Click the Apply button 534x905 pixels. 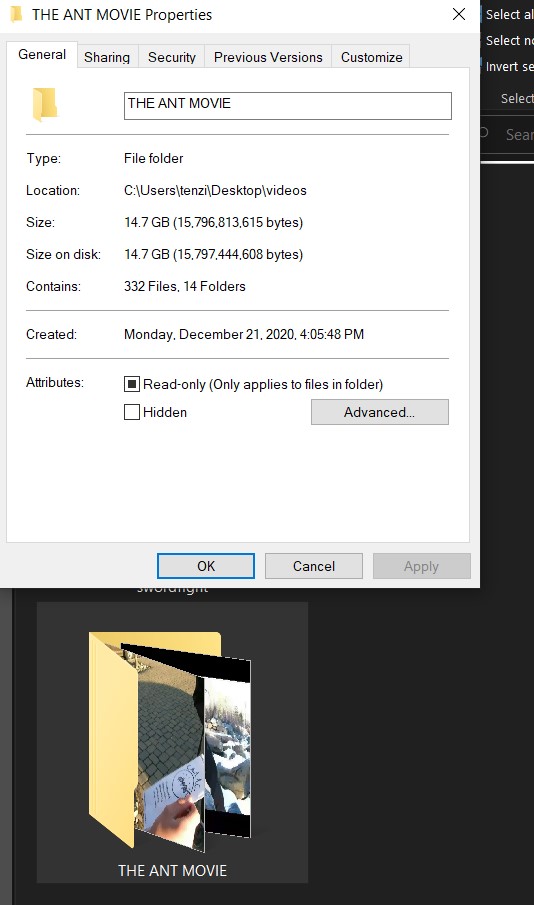(421, 566)
